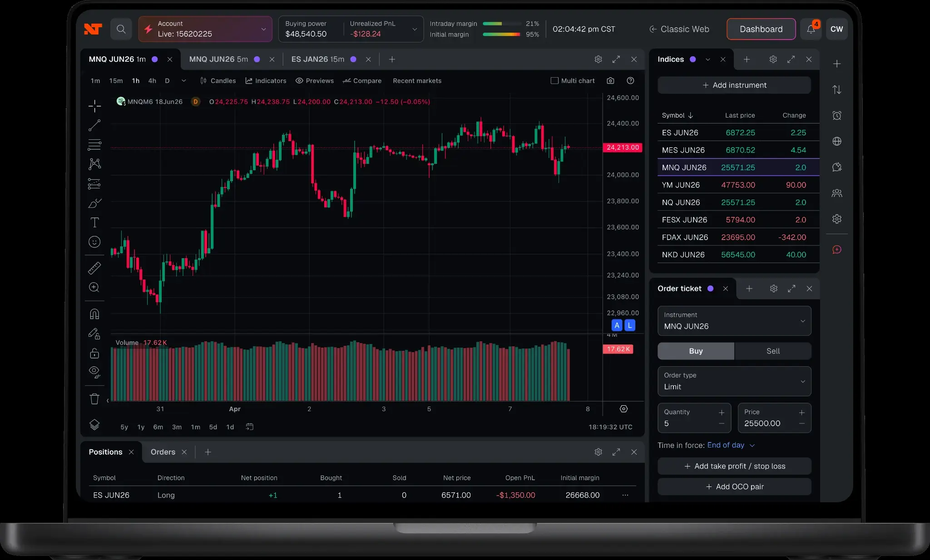Click the globe icon in right sidebar

837,141
